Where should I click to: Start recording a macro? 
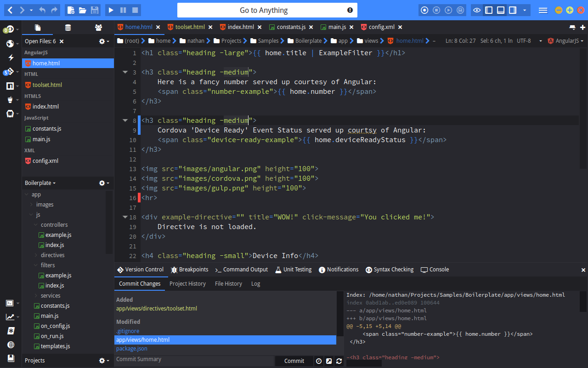(424, 10)
